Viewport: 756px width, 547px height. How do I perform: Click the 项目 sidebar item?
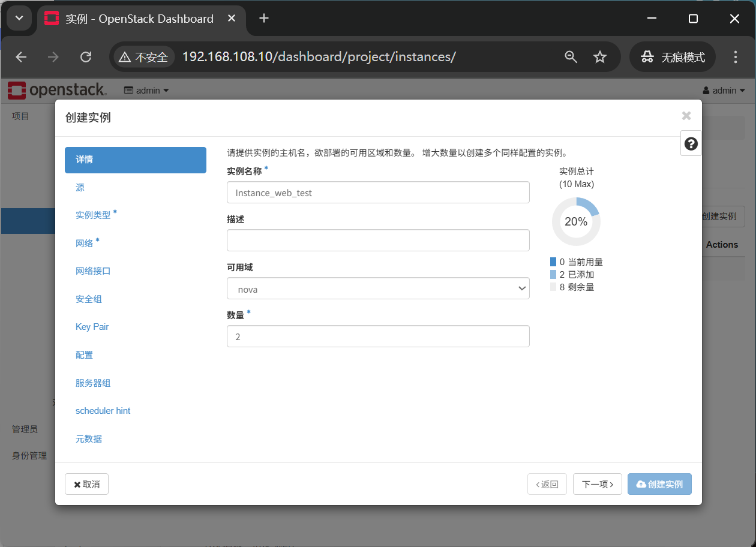[x=20, y=116]
